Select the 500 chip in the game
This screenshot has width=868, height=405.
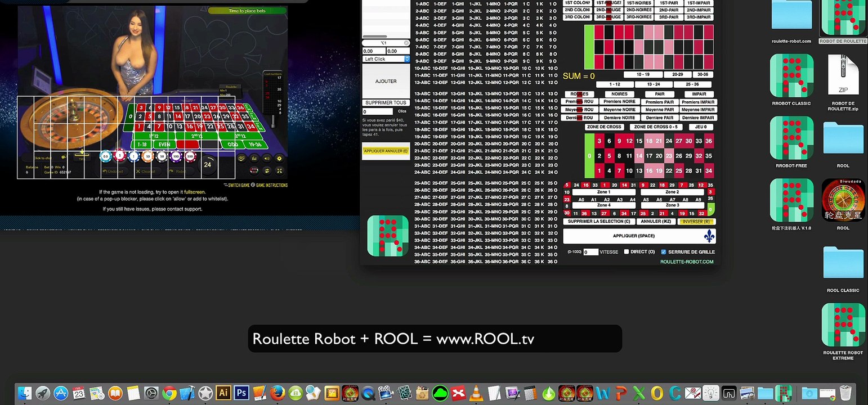(x=190, y=156)
